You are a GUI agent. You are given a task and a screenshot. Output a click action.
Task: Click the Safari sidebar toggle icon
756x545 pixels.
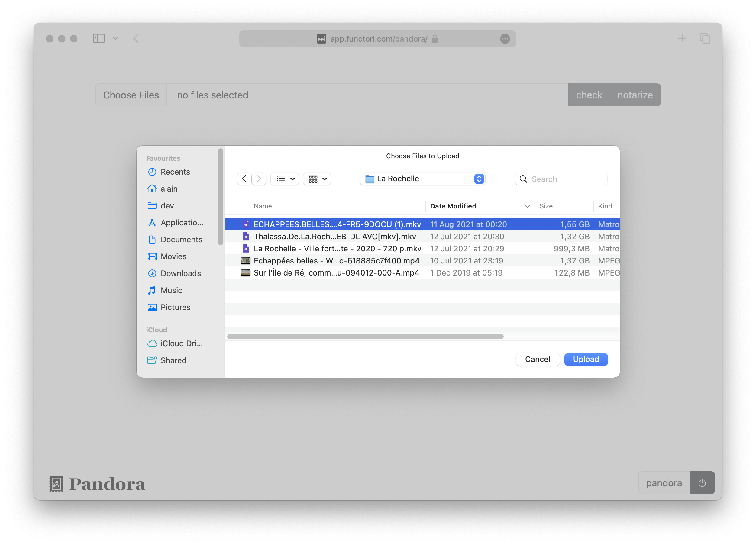pos(98,38)
